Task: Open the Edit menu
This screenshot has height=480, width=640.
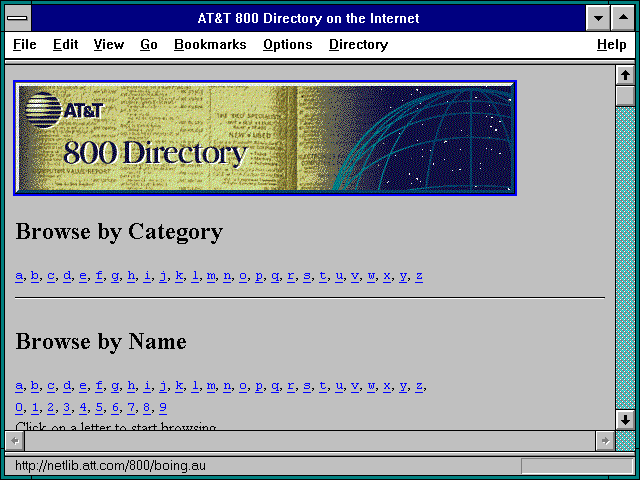Action: [x=65, y=44]
